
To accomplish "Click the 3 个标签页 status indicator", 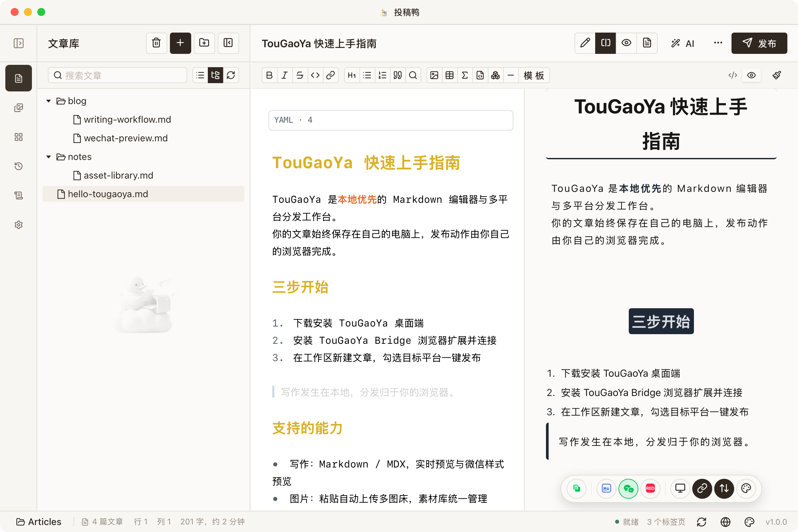I will click(x=666, y=522).
